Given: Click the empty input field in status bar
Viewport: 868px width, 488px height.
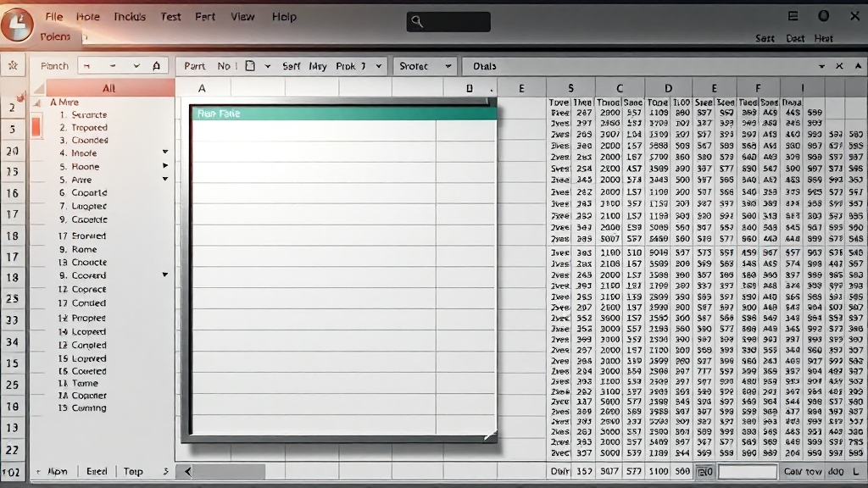Looking at the screenshot, I should [x=747, y=472].
